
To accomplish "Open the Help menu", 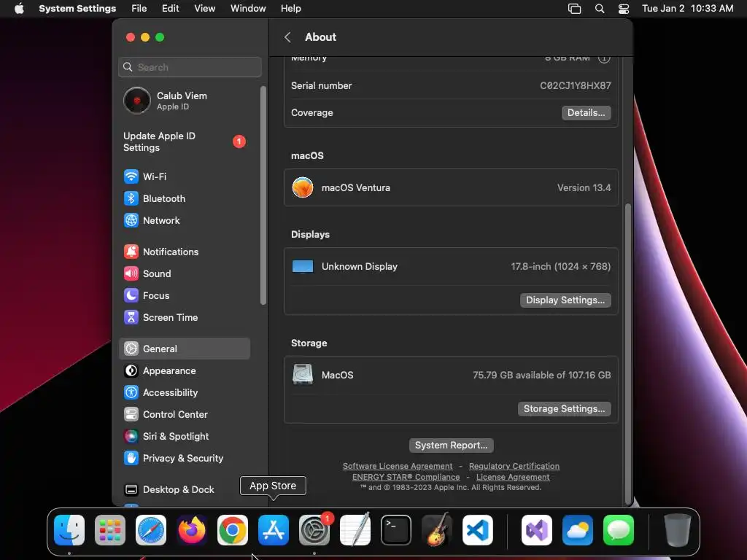I will pos(290,9).
